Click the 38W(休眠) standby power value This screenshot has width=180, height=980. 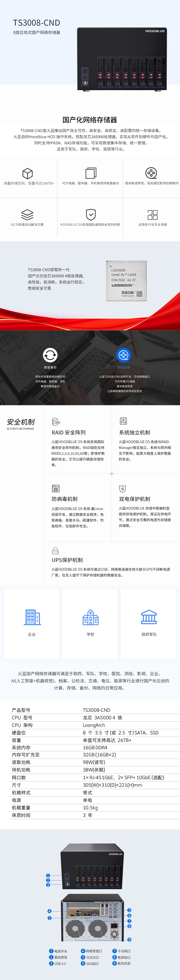click(x=94, y=770)
